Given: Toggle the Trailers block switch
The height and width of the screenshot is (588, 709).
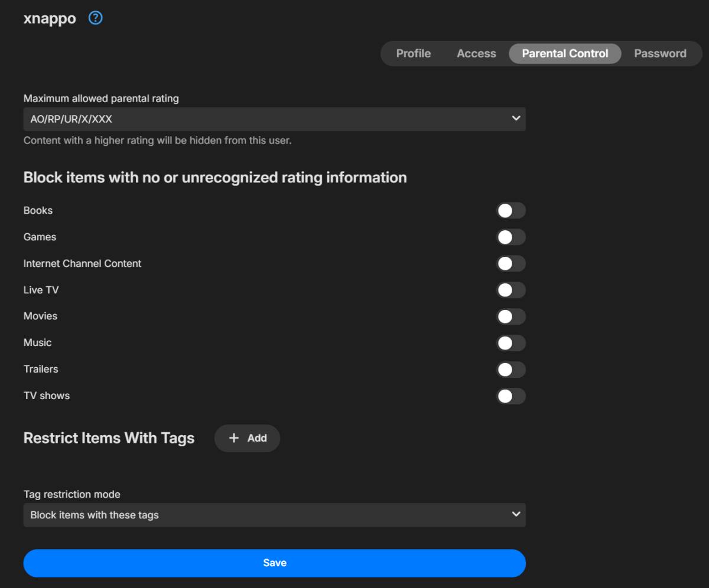Looking at the screenshot, I should 510,370.
